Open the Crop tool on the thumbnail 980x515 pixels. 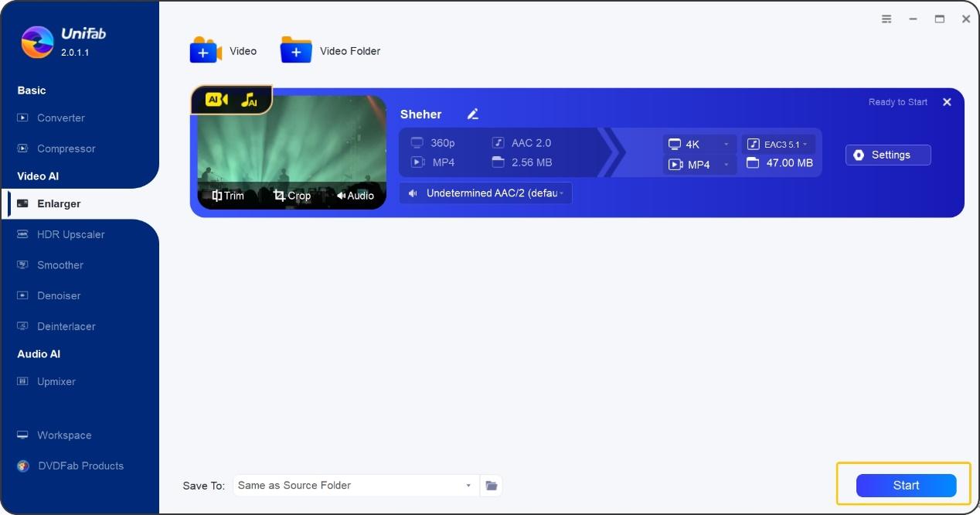click(292, 196)
